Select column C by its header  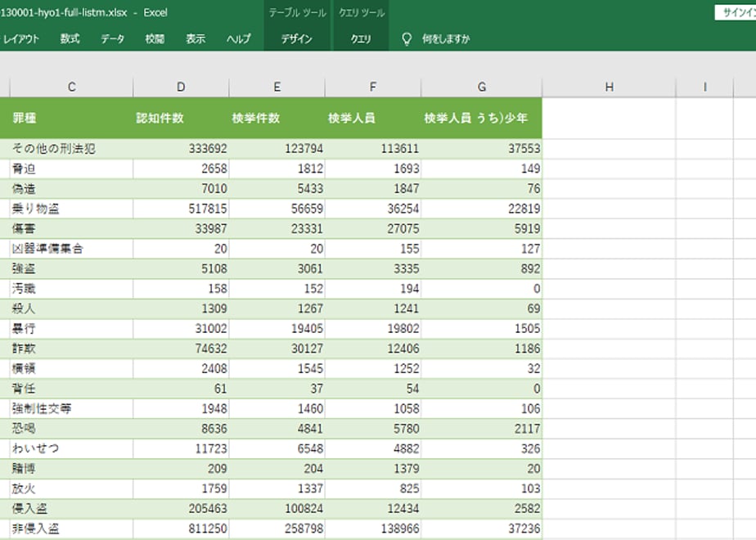tap(71, 87)
